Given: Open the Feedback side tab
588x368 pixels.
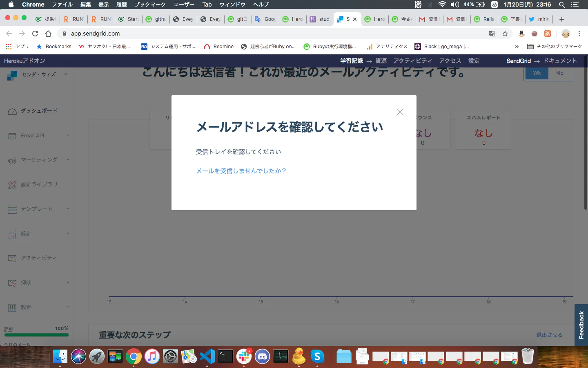Looking at the screenshot, I should click(x=581, y=325).
